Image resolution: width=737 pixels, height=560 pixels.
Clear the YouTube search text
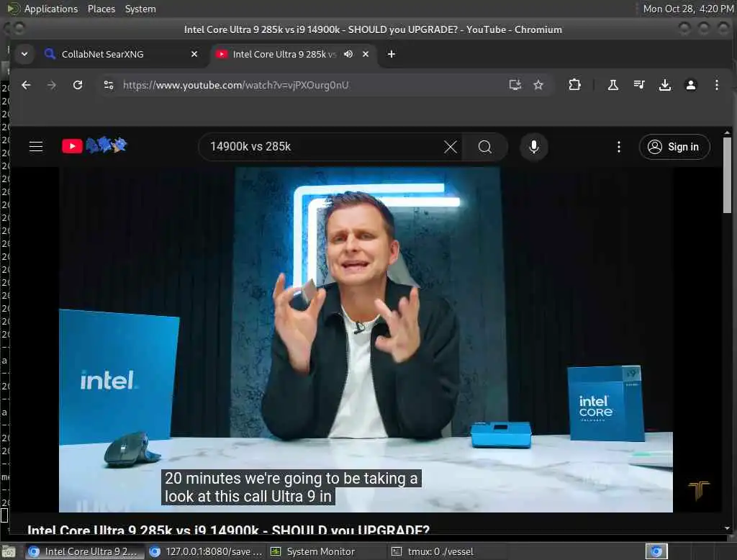coord(451,147)
